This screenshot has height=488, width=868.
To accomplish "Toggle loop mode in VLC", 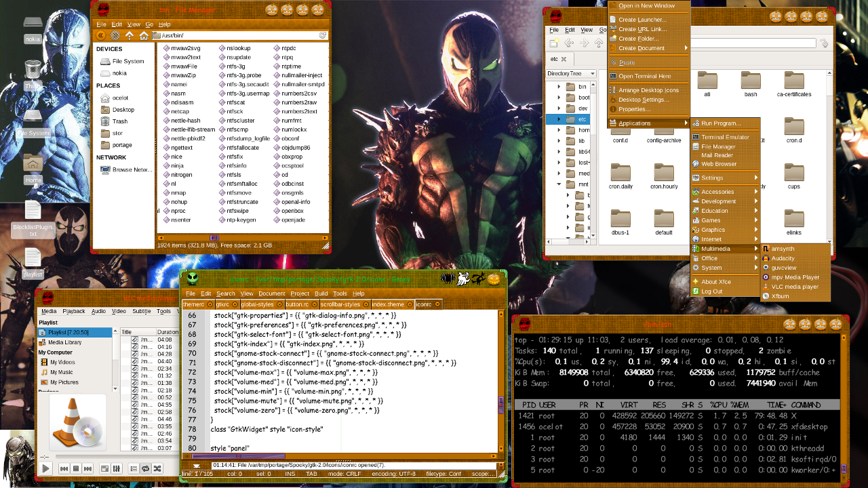I will coord(145,468).
